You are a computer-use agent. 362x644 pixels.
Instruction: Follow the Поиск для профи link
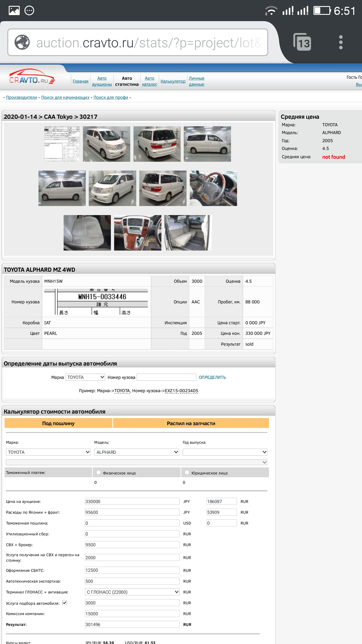111,97
